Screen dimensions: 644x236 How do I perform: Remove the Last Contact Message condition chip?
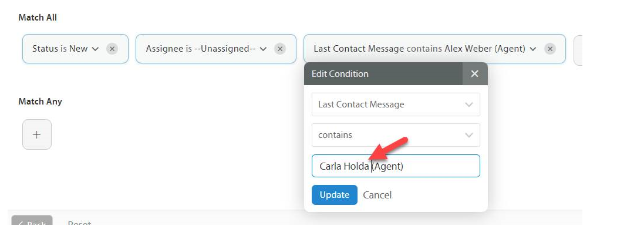coord(550,49)
